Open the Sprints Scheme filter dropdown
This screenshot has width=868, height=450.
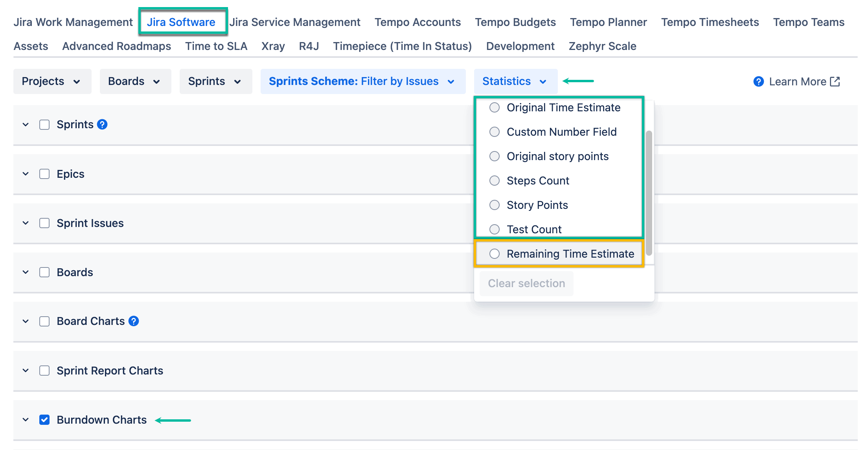(362, 81)
